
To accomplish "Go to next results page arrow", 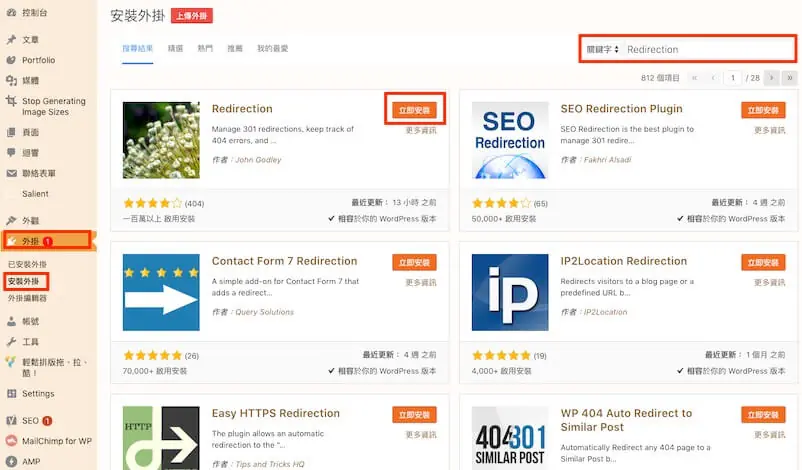I will coord(772,78).
